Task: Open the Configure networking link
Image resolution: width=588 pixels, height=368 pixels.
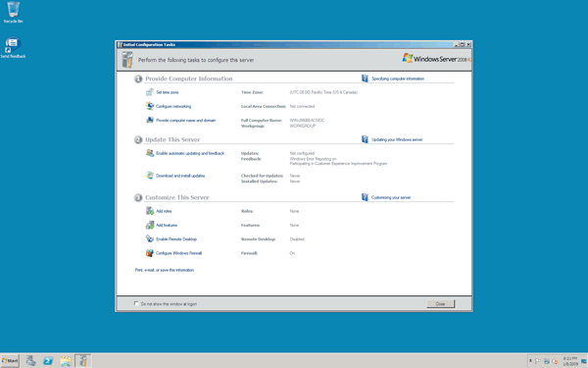Action: 173,106
